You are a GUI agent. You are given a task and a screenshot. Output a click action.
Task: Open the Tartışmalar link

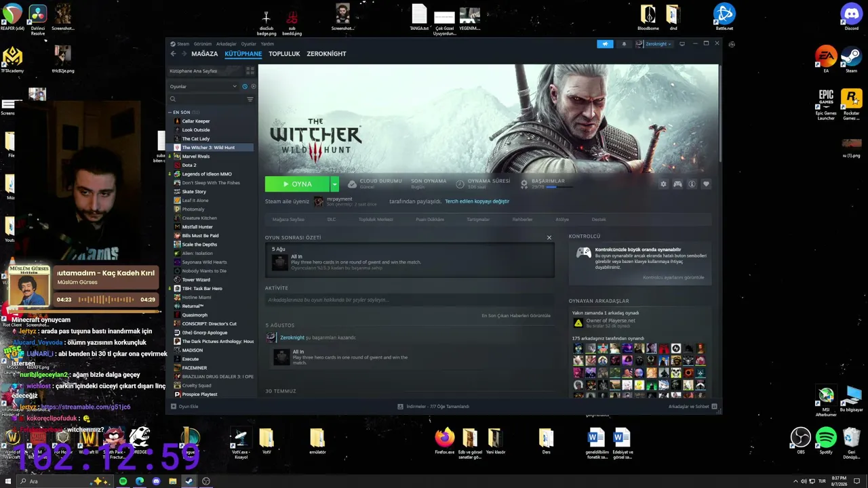[478, 220]
